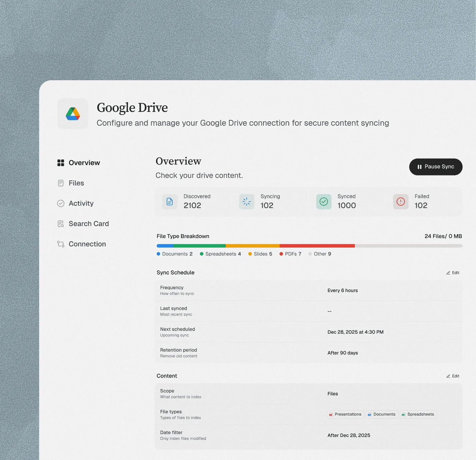This screenshot has width=476, height=460.
Task: Click the 'After Dec 28, 2025' date filter value
Action: [x=349, y=435]
